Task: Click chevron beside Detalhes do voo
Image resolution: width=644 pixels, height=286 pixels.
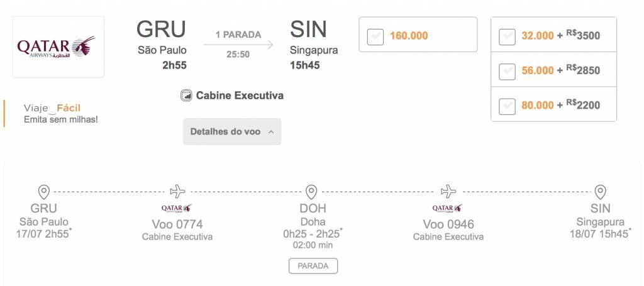Action: (270, 132)
